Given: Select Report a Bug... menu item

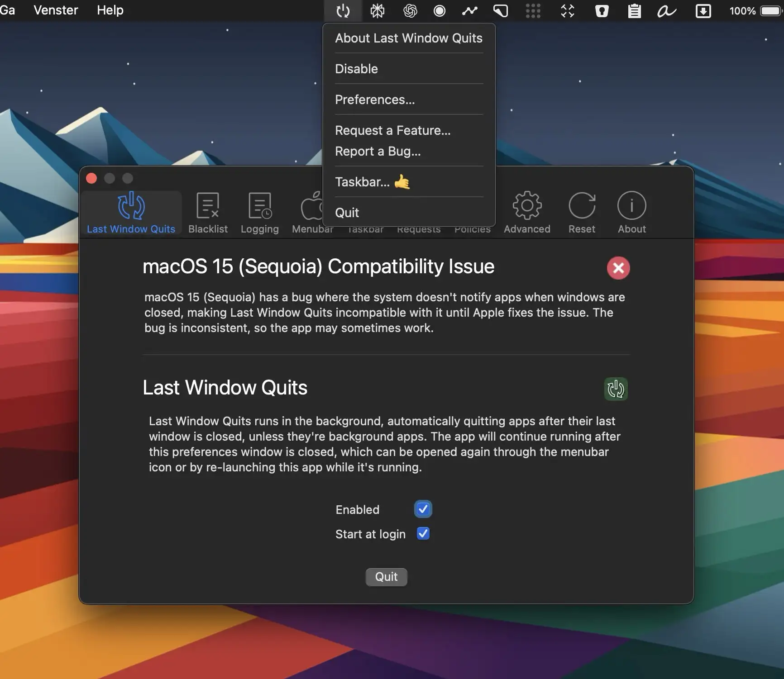Looking at the screenshot, I should (409, 151).
